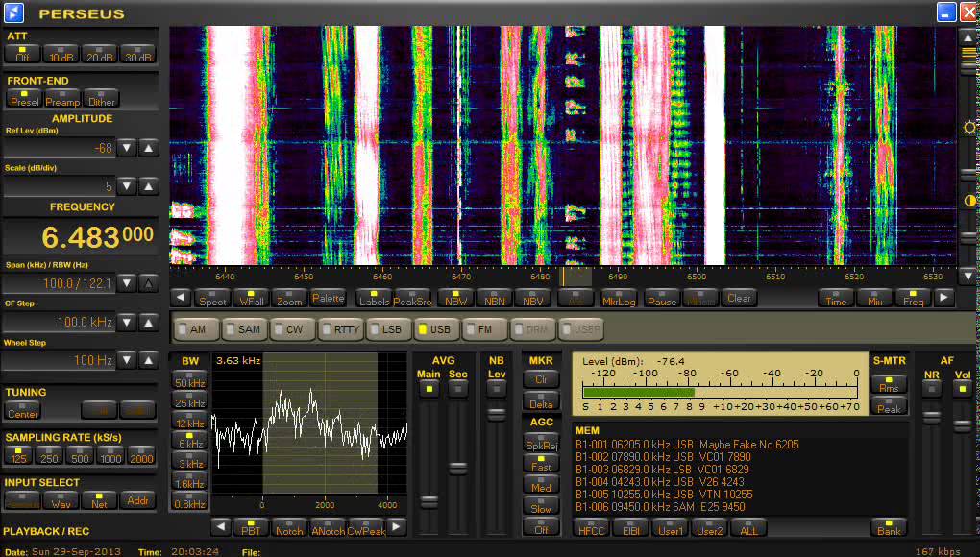
Task: Increase the Wheel Step value
Action: [149, 360]
